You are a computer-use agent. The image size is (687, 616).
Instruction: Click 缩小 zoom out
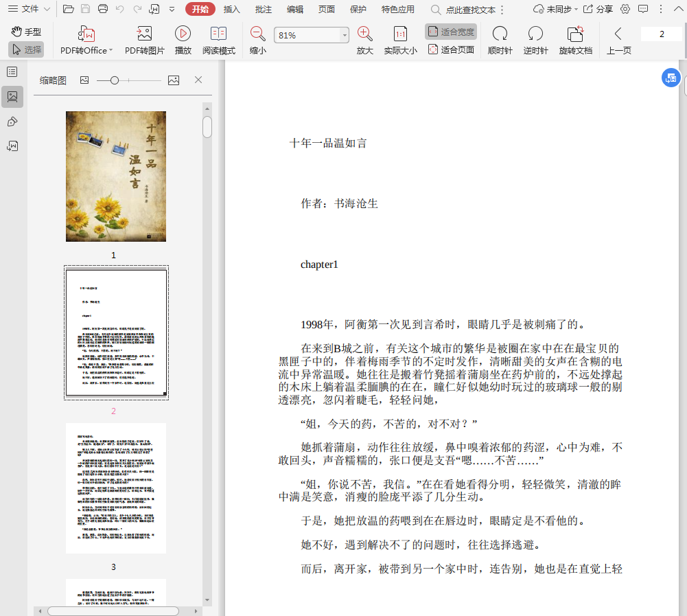click(x=257, y=40)
